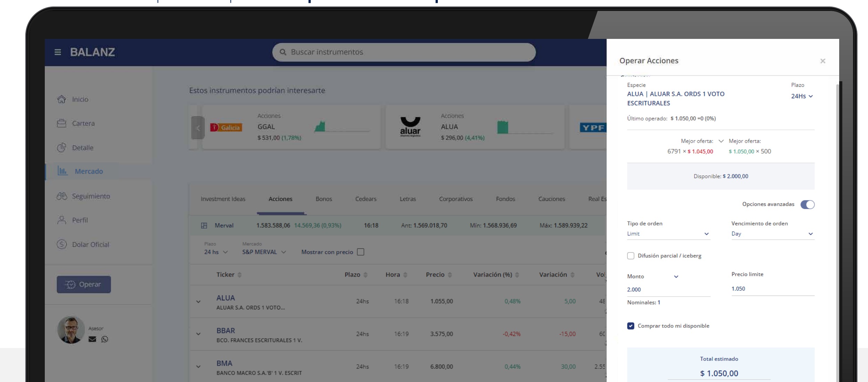
Task: Click the BALANZ logo
Action: [92, 52]
